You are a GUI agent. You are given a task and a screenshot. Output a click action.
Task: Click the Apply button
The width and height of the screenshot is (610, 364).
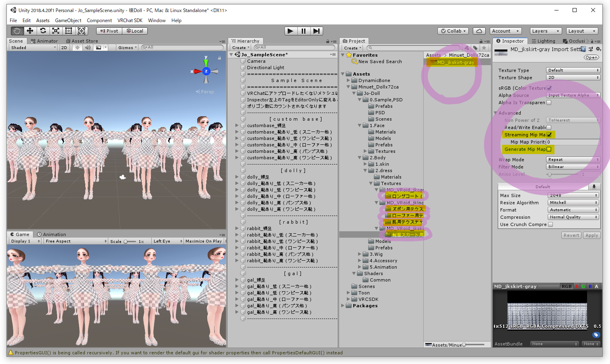pyautogui.click(x=591, y=236)
